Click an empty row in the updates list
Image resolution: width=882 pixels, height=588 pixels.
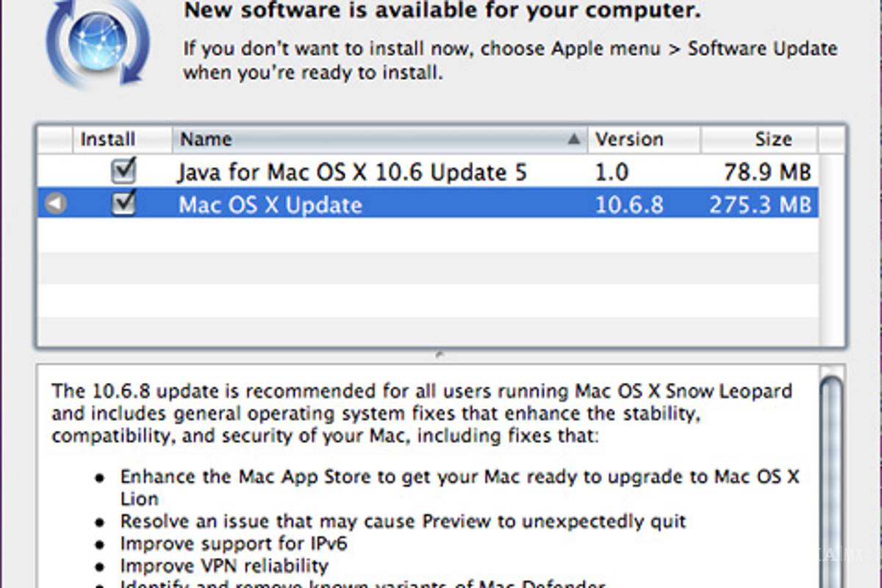[426, 268]
